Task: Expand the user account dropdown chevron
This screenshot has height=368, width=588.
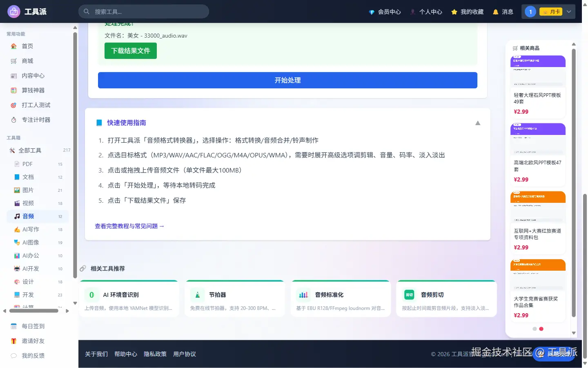Action: [569, 12]
